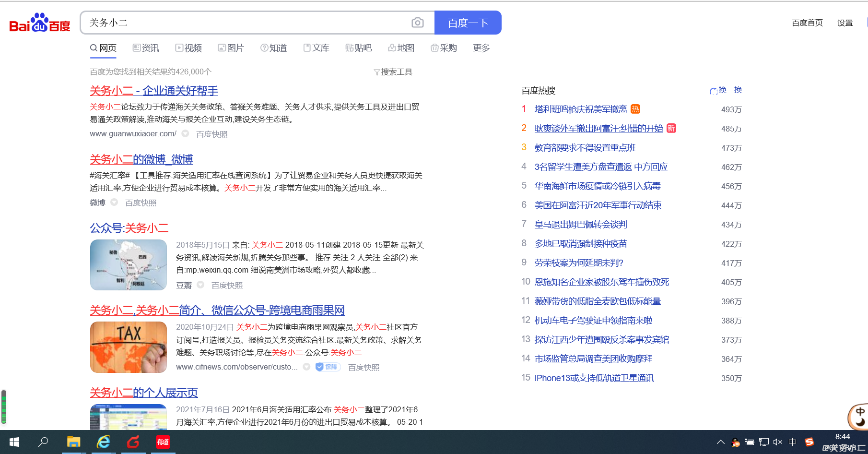Image resolution: width=868 pixels, height=454 pixels.
Task: Open hot search 耿爽谈外军撤出阿富汗
Action: pos(599,129)
